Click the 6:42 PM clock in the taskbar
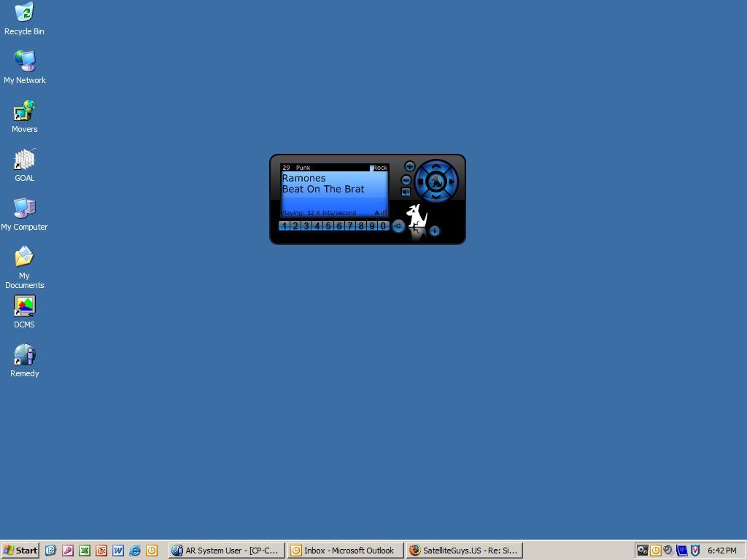Screen dimensions: 747x560 click(721, 551)
